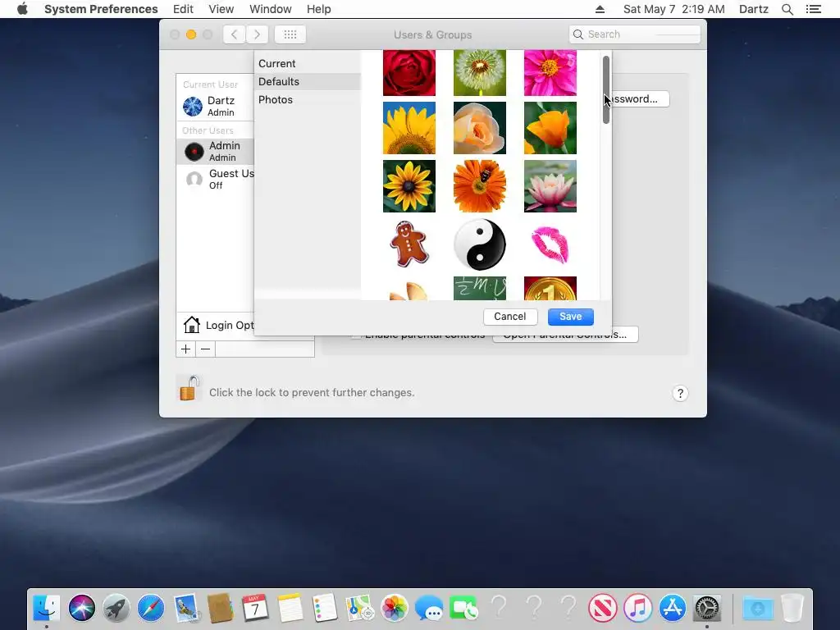This screenshot has width=840, height=630.
Task: Open Finder from the Dock
Action: 47,609
